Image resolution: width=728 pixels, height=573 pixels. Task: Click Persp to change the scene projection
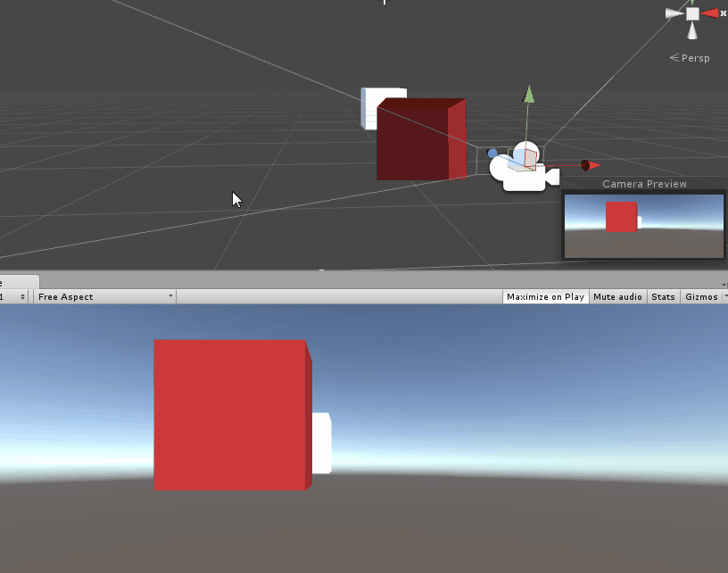click(x=694, y=58)
